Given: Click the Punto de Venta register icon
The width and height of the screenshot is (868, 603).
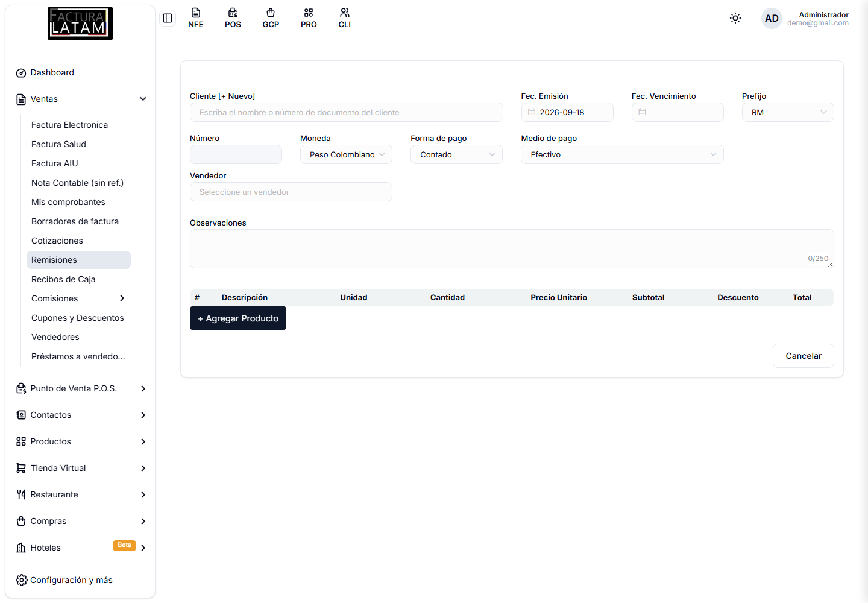Looking at the screenshot, I should coord(21,388).
